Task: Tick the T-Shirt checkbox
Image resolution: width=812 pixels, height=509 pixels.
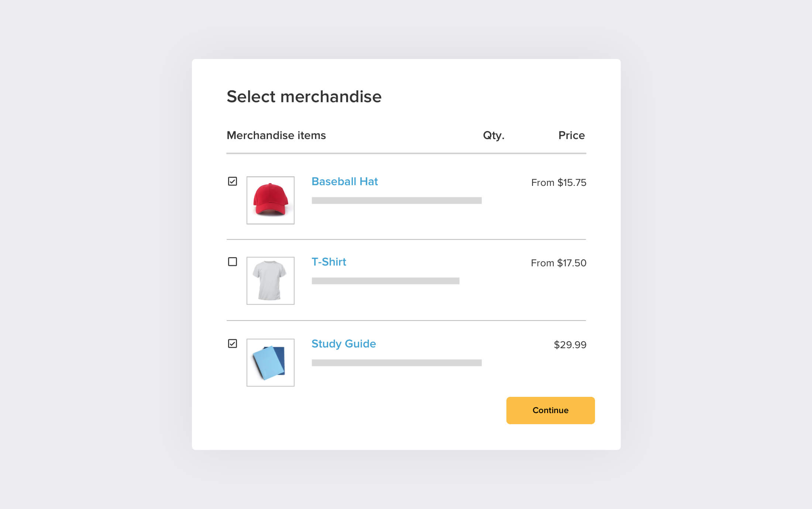Action: click(233, 262)
